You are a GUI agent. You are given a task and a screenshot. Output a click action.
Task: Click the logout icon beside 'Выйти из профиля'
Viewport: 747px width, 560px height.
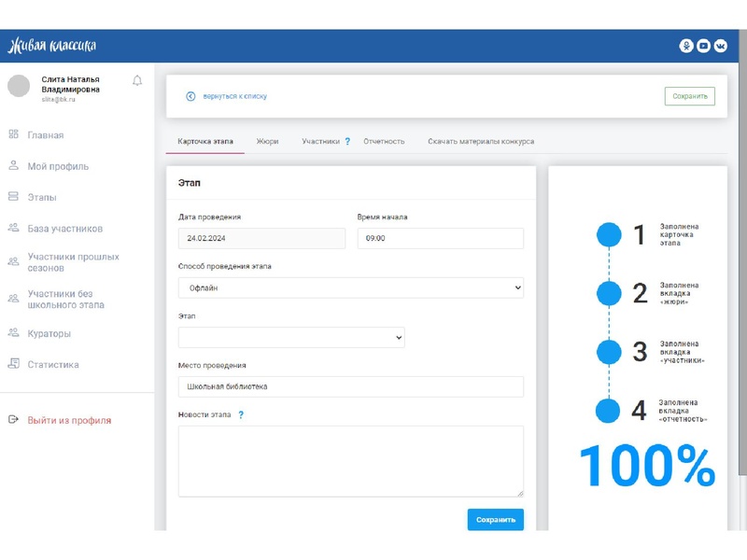[13, 420]
